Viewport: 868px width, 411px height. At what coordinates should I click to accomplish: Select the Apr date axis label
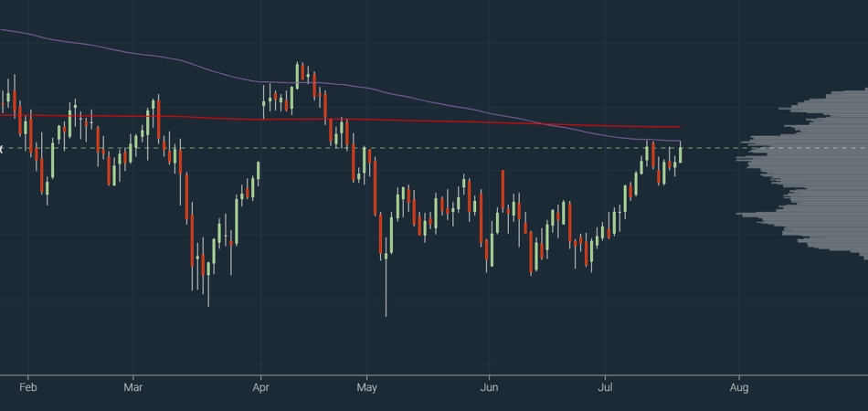(x=260, y=387)
